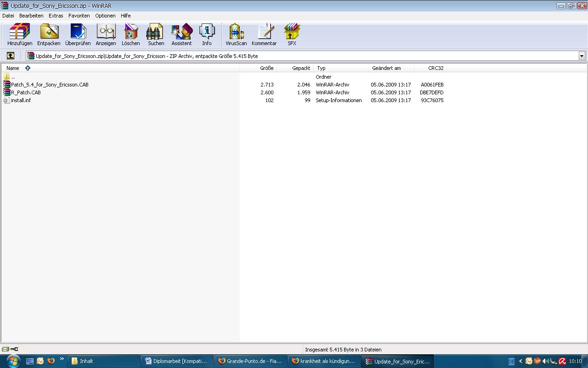Start VirusScan on archive
This screenshot has height=368, width=588.
click(x=236, y=35)
